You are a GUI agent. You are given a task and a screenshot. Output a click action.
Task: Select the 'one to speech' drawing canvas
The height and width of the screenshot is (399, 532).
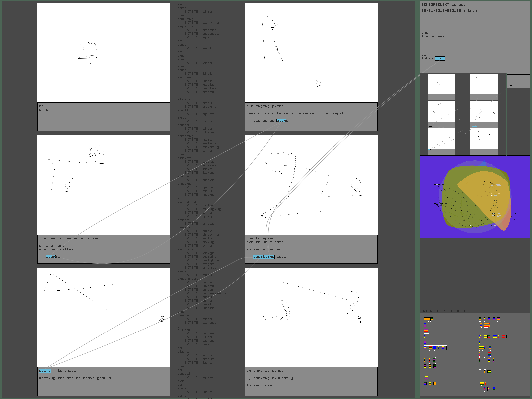[311, 185]
